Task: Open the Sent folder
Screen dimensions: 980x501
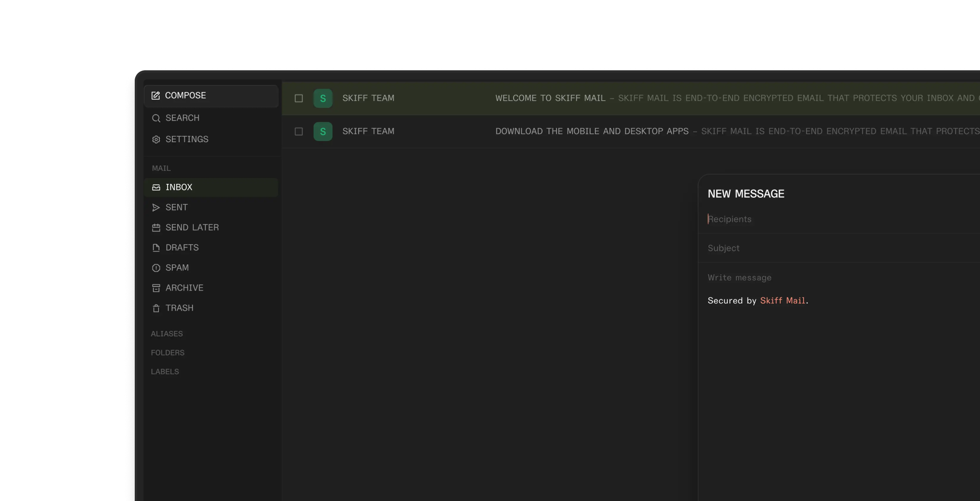Action: coord(211,208)
